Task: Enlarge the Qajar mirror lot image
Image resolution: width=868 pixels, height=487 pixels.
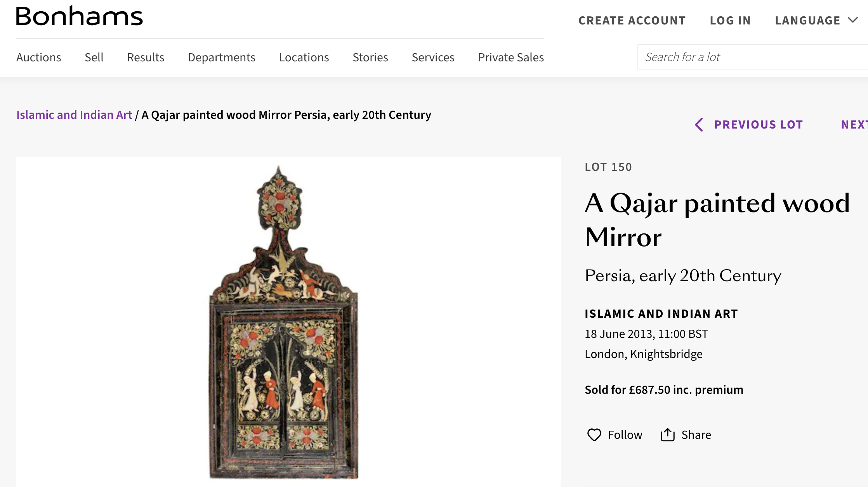Action: (284, 322)
